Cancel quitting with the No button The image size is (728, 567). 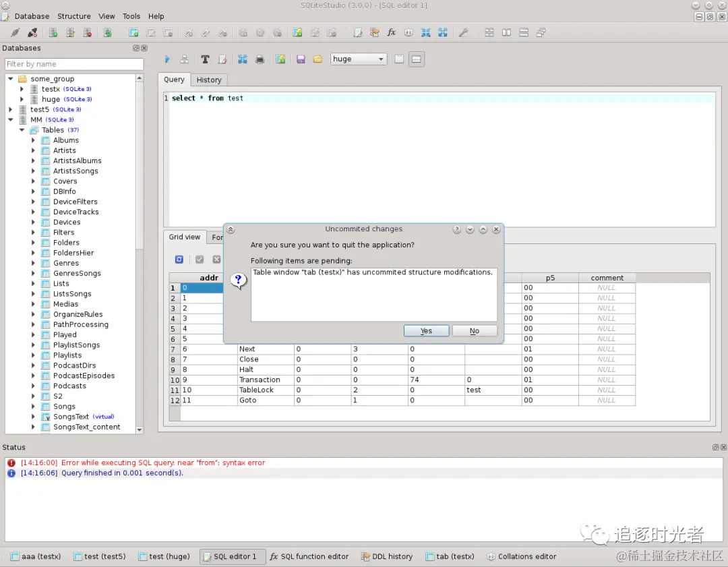[474, 330]
